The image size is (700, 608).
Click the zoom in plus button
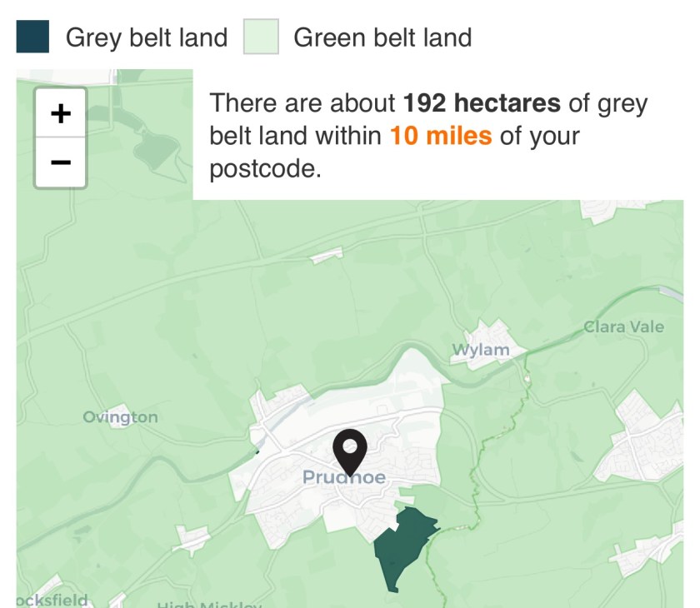pos(60,113)
